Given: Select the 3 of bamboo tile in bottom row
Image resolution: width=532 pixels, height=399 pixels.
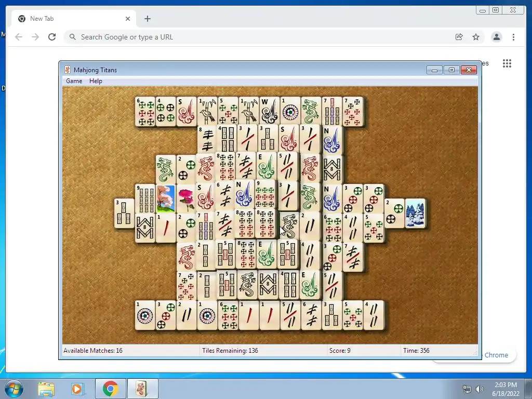Looking at the screenshot, I should [332, 315].
